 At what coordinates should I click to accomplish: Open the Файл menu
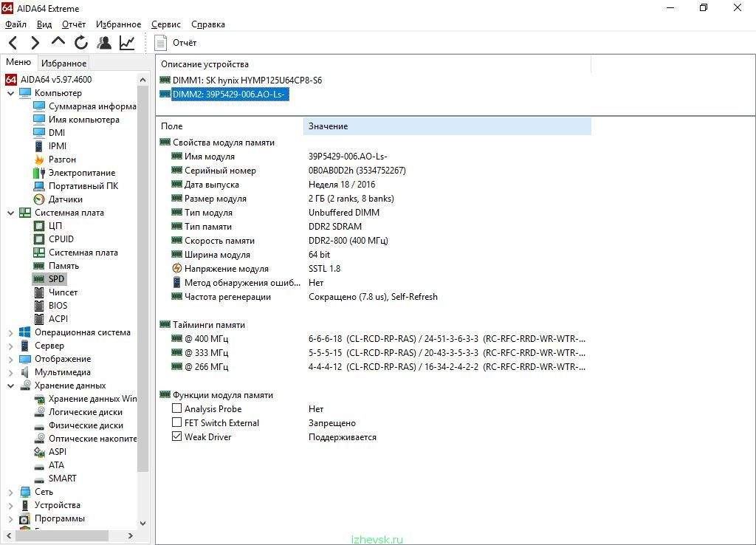[16, 24]
